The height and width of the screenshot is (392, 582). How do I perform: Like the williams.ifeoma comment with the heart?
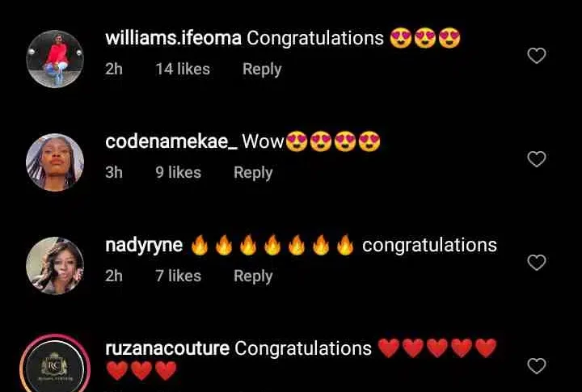[537, 56]
